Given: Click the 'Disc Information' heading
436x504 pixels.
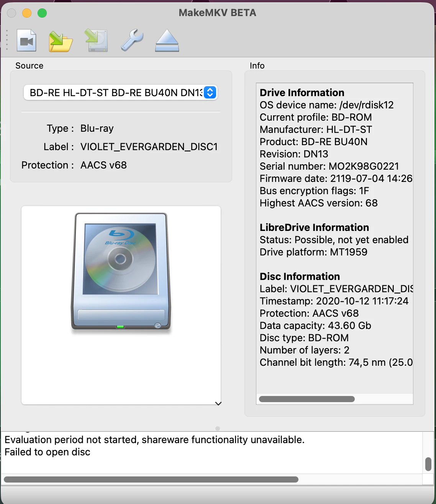Looking at the screenshot, I should [300, 277].
